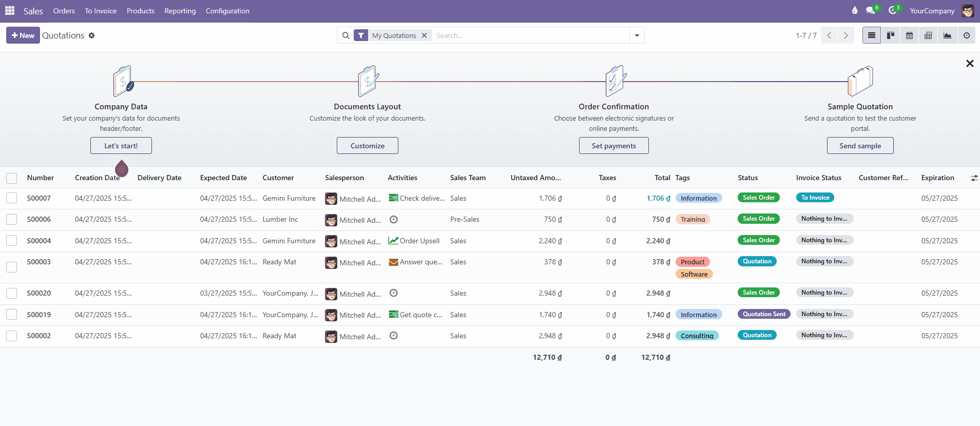Expand the search options dropdown arrow
980x426 pixels.
637,35
